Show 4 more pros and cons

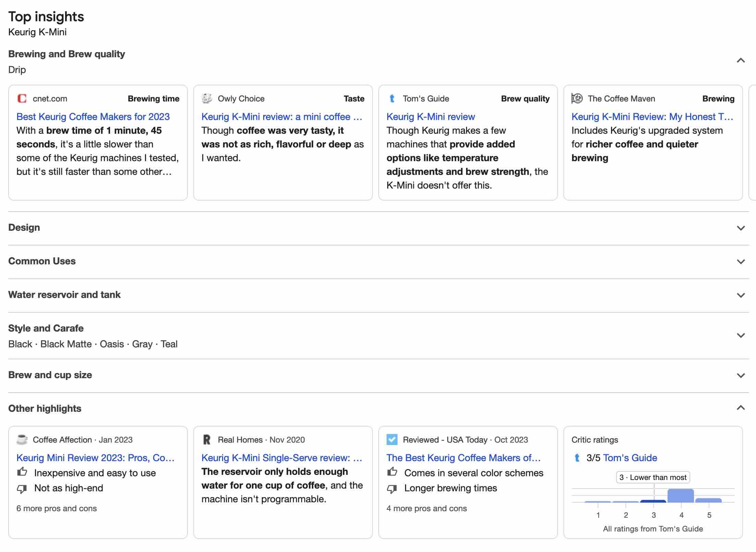click(x=427, y=508)
